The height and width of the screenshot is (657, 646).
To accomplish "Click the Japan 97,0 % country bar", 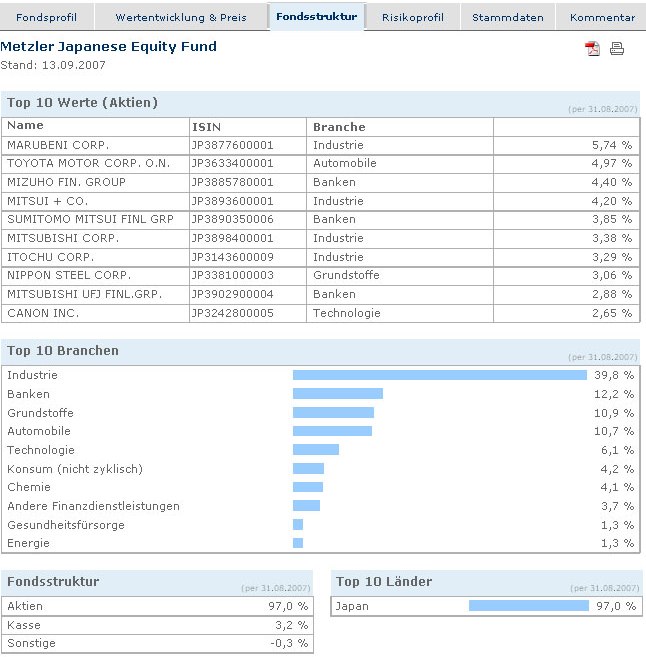I will [529, 605].
